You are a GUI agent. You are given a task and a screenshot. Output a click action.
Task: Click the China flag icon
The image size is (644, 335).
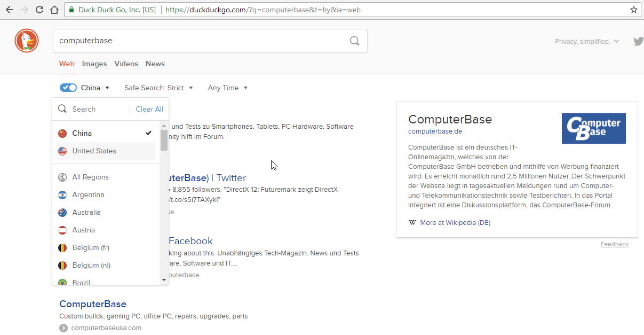[62, 133]
